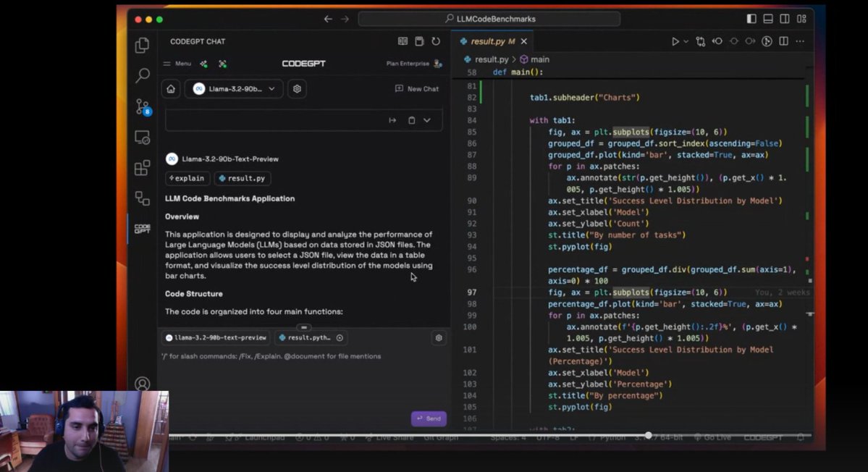Open the Explorer view in activity bar

[143, 45]
